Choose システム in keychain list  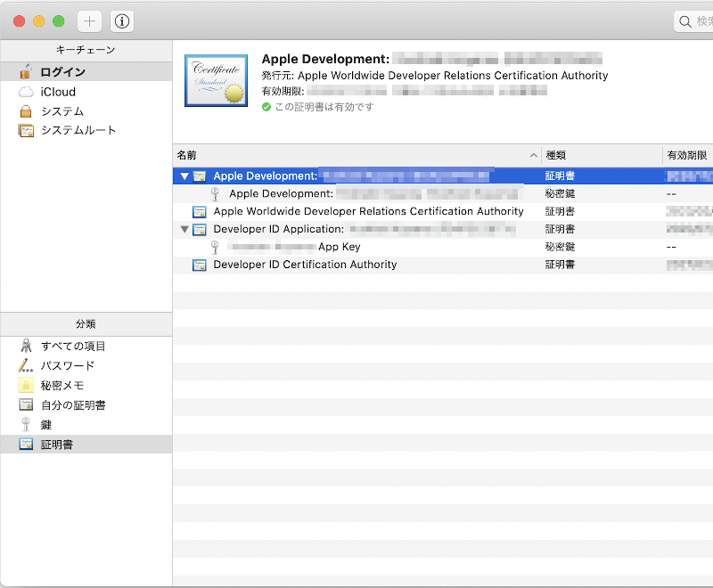point(62,111)
